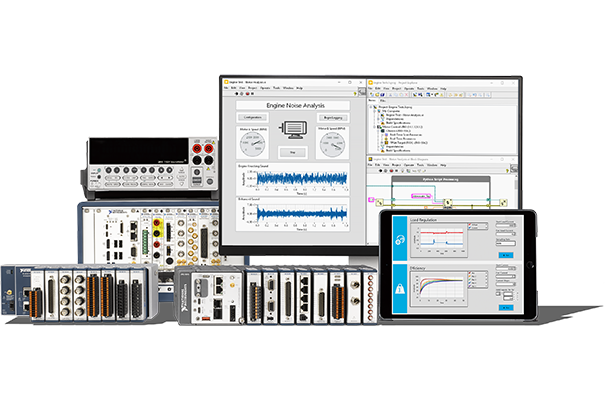Collapse the Project Engine Tests root node
The image size is (605, 400).
click(373, 106)
